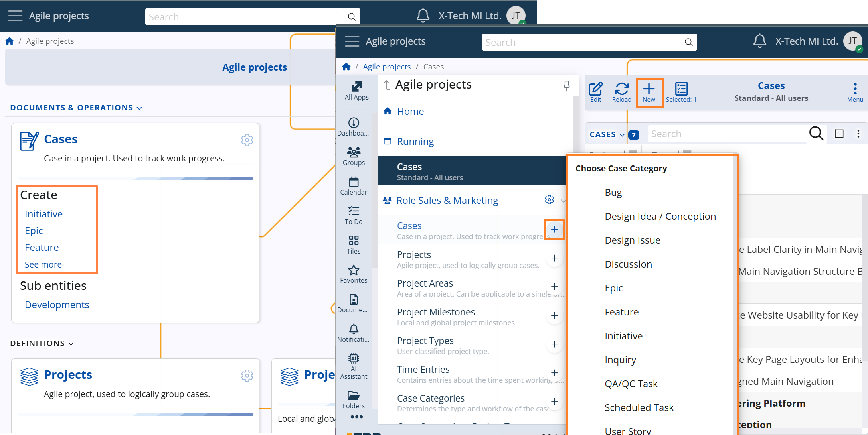Click the See more link under Create
The width and height of the screenshot is (868, 435).
point(43,264)
